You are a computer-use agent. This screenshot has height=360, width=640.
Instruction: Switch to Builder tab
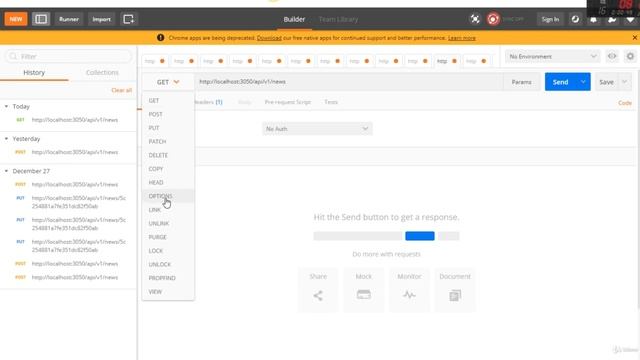(x=294, y=19)
